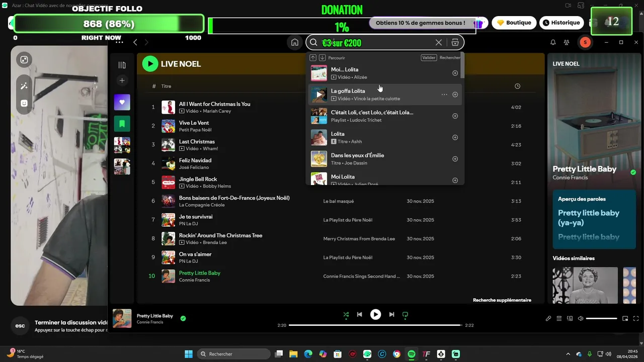
Task: Click Obtiens 10 % de gemmes bonus
Action: click(x=421, y=23)
